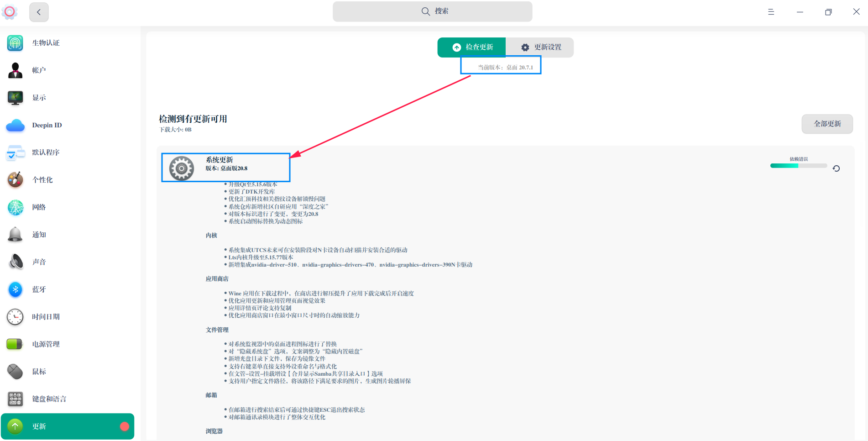The height and width of the screenshot is (441, 868).
Task: Go back with the back arrow button
Action: [39, 12]
